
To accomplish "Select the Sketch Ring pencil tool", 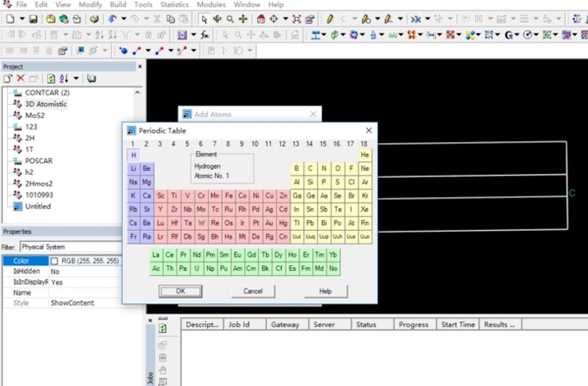I will click(x=366, y=19).
